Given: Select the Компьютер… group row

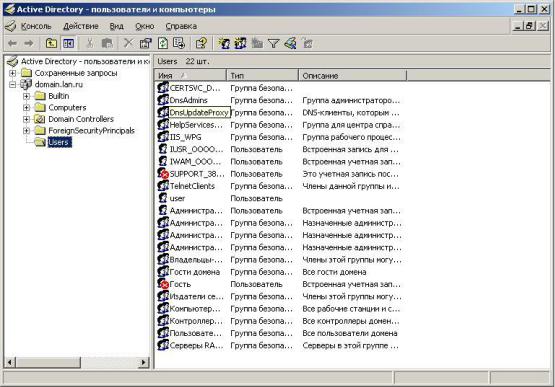Looking at the screenshot, I should (279, 309).
